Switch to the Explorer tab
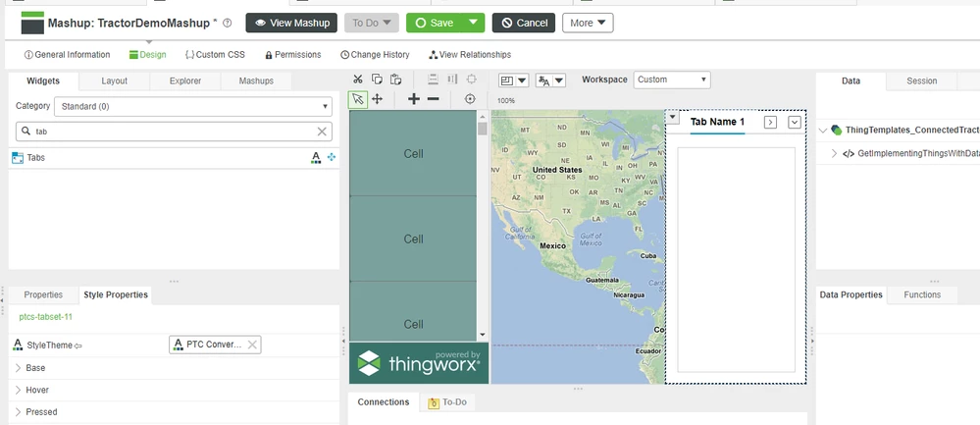 click(185, 80)
